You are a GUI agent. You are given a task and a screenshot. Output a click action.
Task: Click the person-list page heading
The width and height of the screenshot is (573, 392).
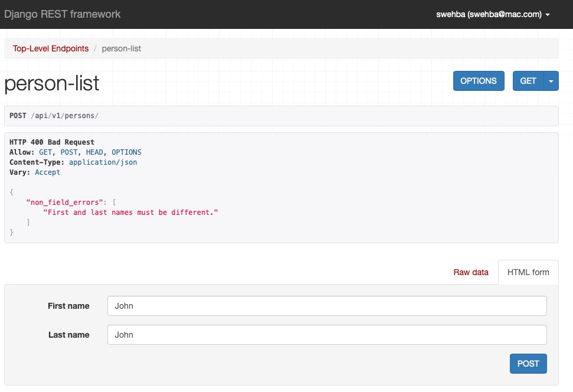coord(51,83)
